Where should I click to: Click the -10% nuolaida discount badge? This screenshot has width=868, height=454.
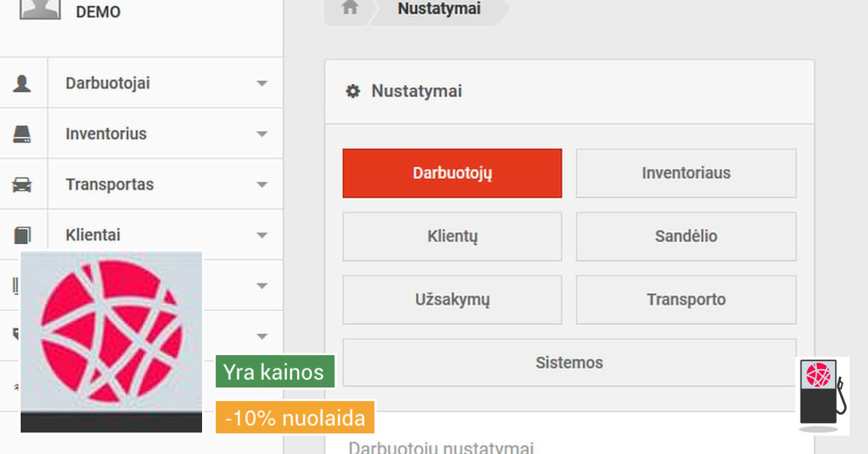(x=295, y=418)
